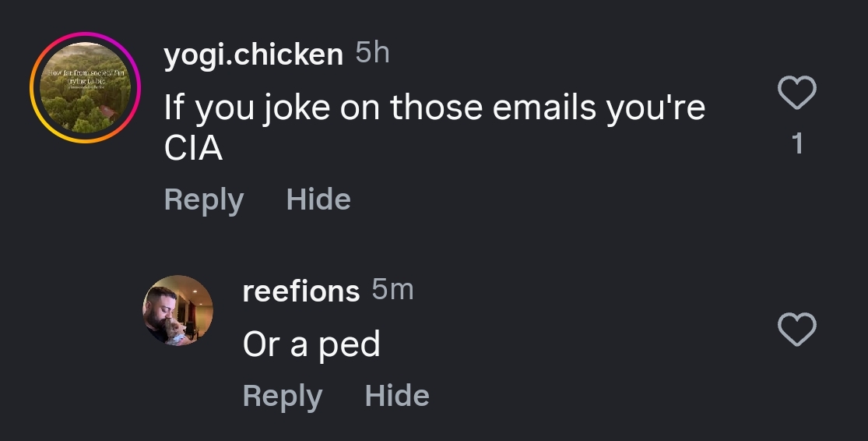Click the word "CIA" in the comment
This screenshot has height=441, width=868.
pos(193,148)
